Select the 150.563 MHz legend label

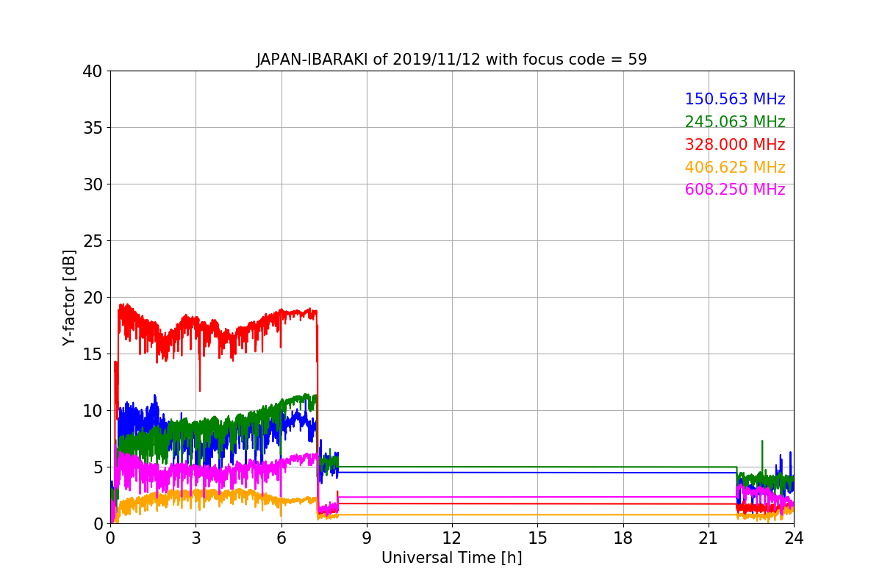735,99
